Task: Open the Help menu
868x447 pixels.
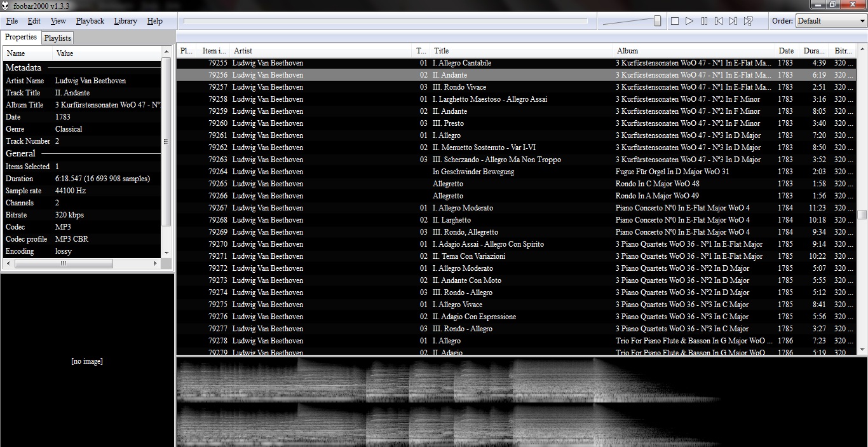Action: click(x=155, y=21)
